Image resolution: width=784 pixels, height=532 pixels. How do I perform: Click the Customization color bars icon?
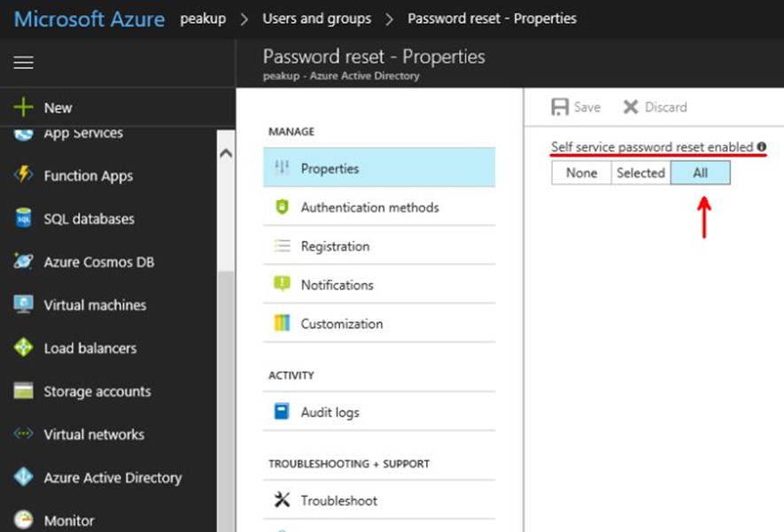coord(282,323)
